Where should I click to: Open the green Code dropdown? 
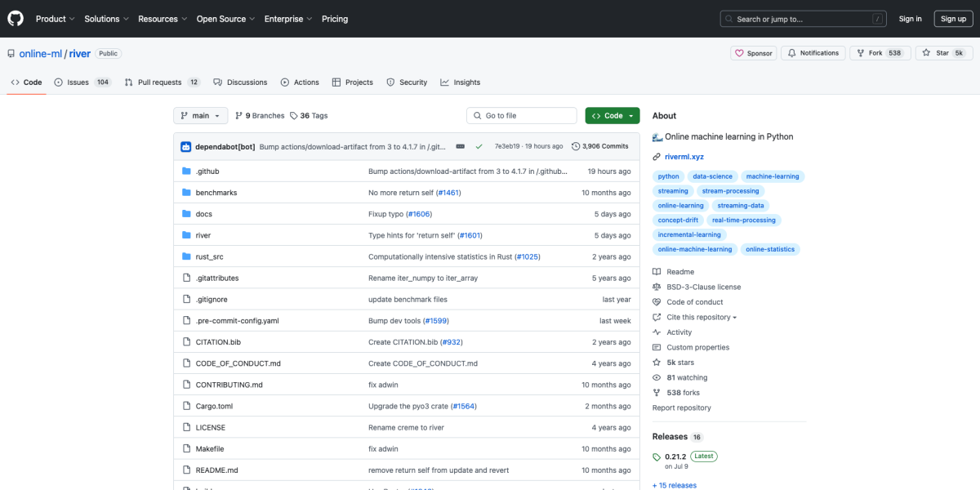[x=612, y=116]
